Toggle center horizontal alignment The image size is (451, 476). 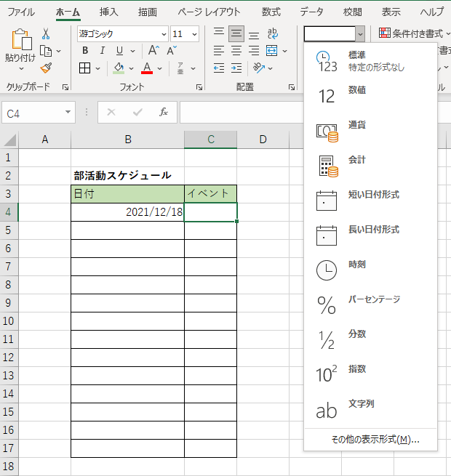tap(236, 51)
